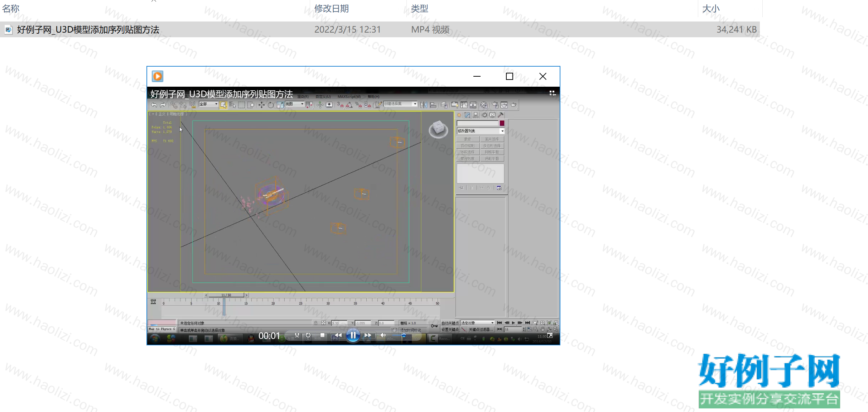Toggle 自动关键点 auto key mode

click(450, 323)
